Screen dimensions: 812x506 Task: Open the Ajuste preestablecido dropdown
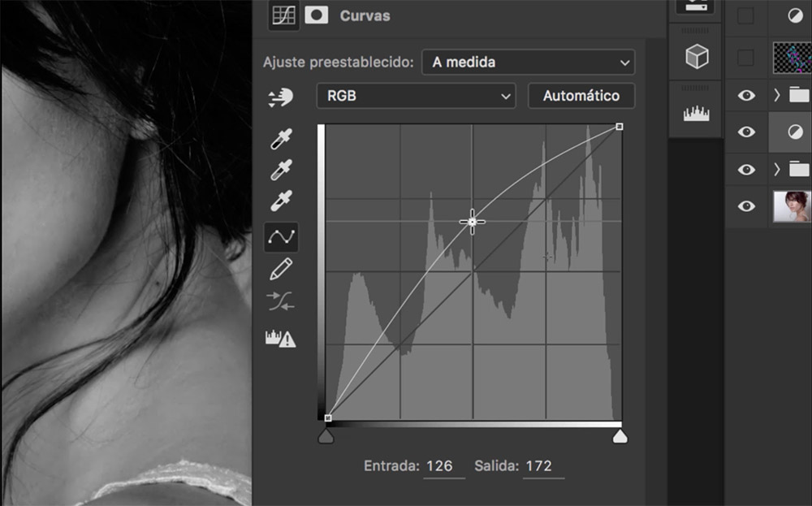tap(529, 63)
